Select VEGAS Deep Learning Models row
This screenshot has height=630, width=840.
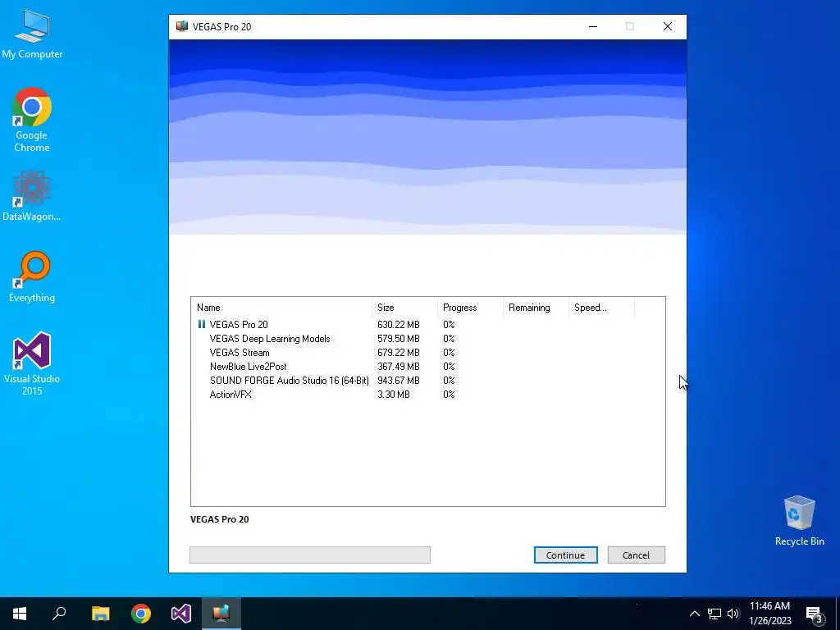click(427, 339)
